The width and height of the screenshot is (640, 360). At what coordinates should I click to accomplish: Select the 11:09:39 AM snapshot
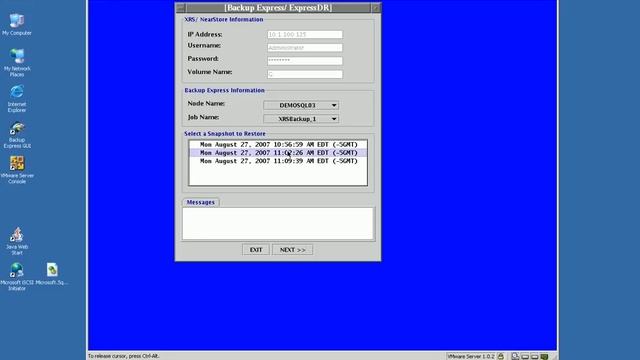tap(278, 161)
